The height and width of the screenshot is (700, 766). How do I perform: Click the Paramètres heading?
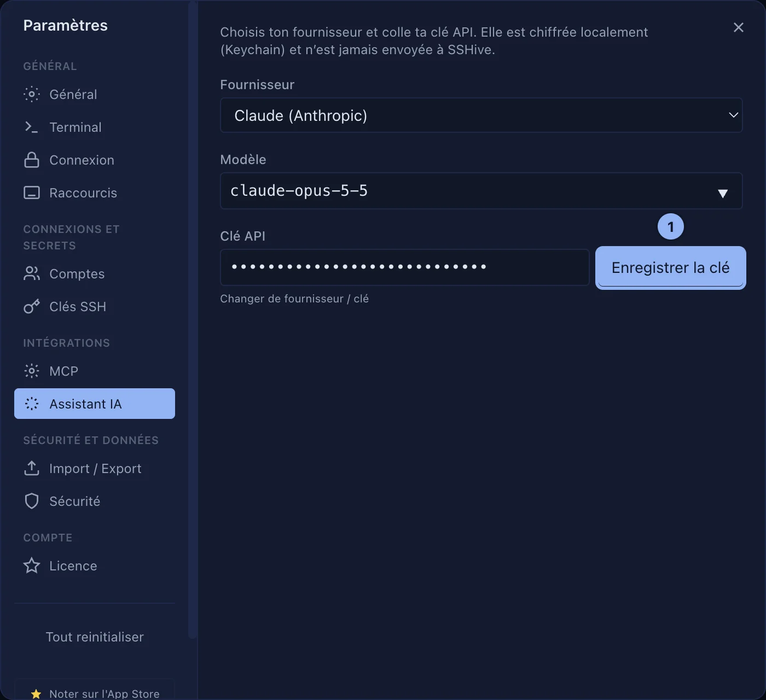click(66, 26)
